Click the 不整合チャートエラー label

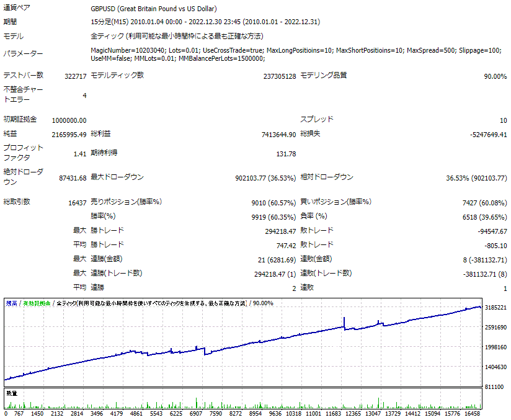click(23, 94)
